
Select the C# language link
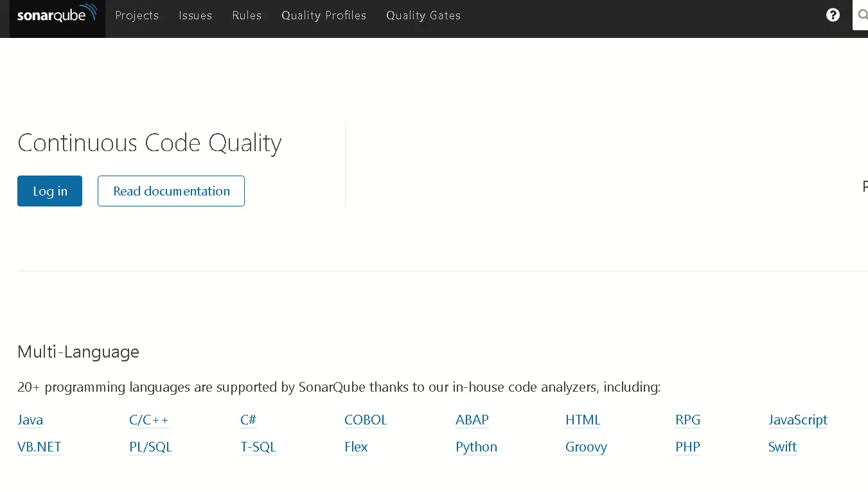pos(248,420)
